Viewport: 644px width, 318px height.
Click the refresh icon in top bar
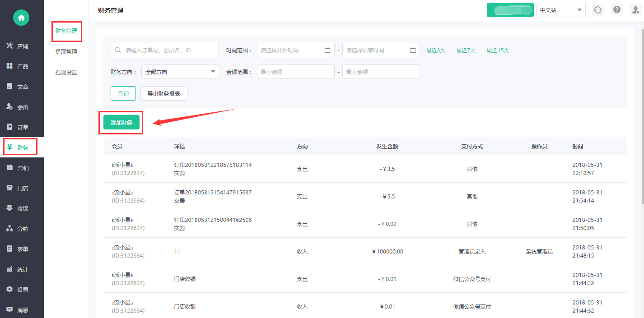(x=598, y=10)
